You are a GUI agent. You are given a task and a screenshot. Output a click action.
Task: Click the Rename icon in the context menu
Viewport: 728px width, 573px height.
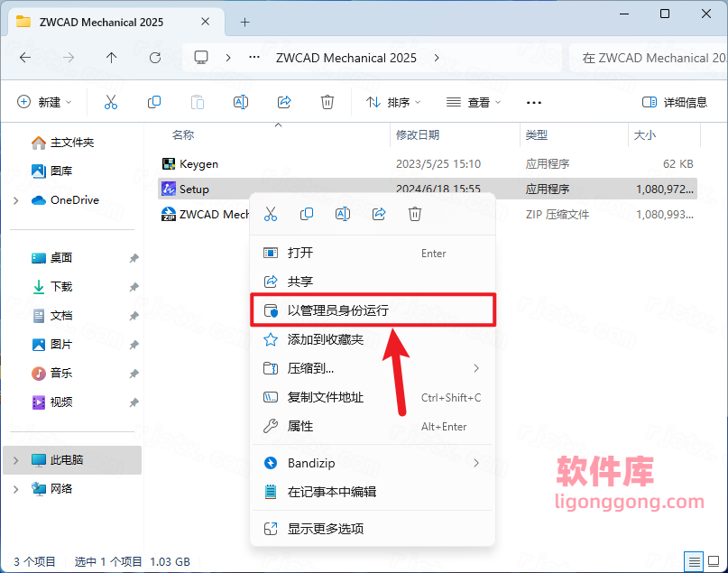[343, 214]
